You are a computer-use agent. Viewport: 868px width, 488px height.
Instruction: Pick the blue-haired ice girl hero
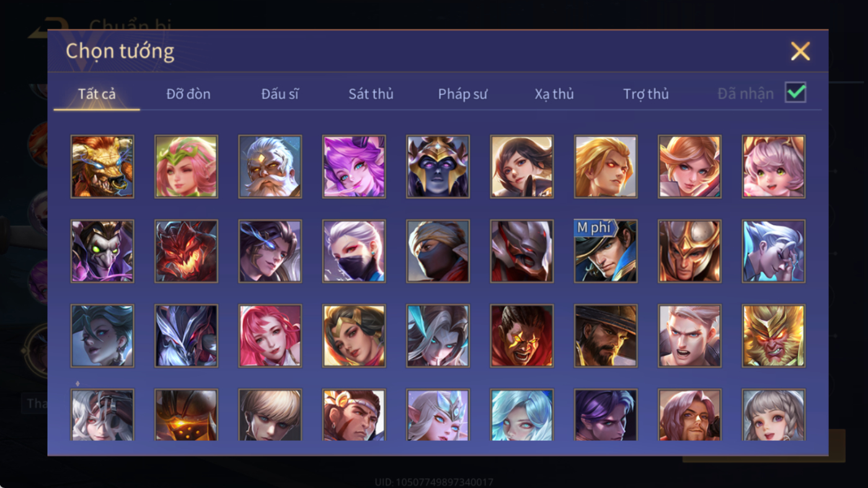[521, 415]
